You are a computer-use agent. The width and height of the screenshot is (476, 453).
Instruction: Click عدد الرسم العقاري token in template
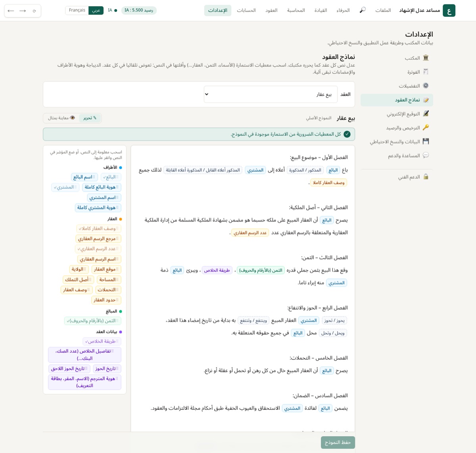(x=250, y=232)
